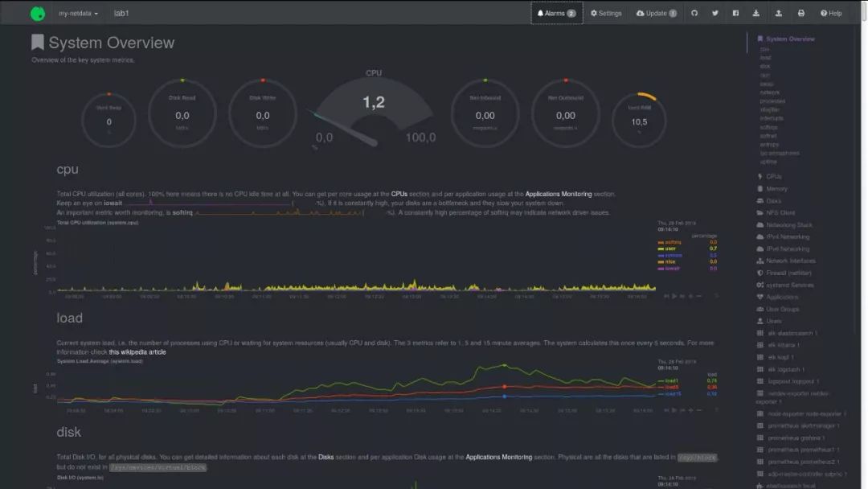Click the zoom-in plus under load chart
868x489 pixels.
point(691,410)
